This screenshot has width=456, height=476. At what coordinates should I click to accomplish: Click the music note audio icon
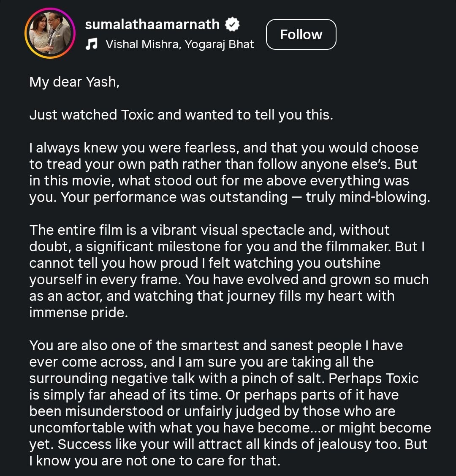pos(91,44)
